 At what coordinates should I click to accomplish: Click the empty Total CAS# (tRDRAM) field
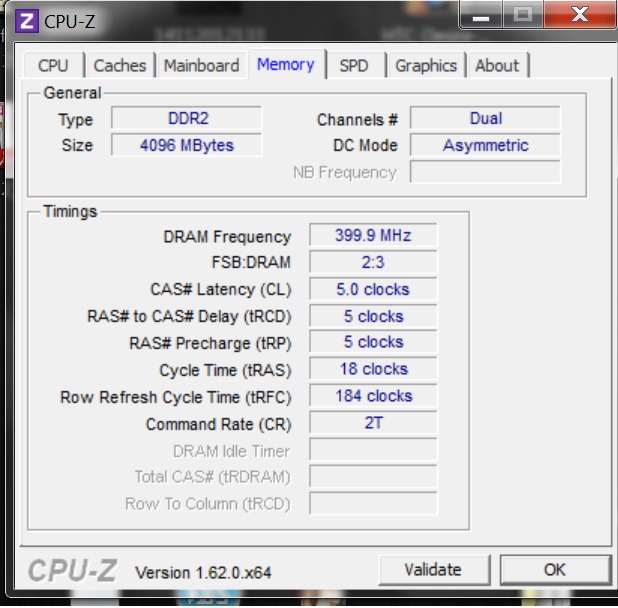tap(373, 476)
